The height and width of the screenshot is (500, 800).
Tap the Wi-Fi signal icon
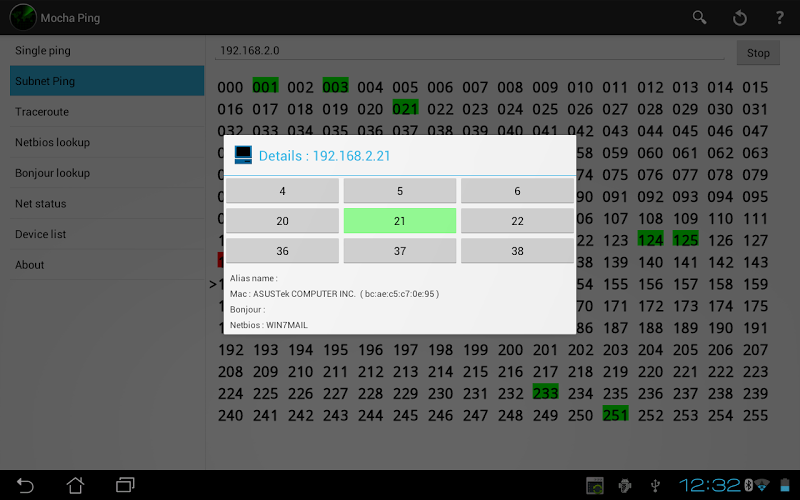click(x=762, y=485)
